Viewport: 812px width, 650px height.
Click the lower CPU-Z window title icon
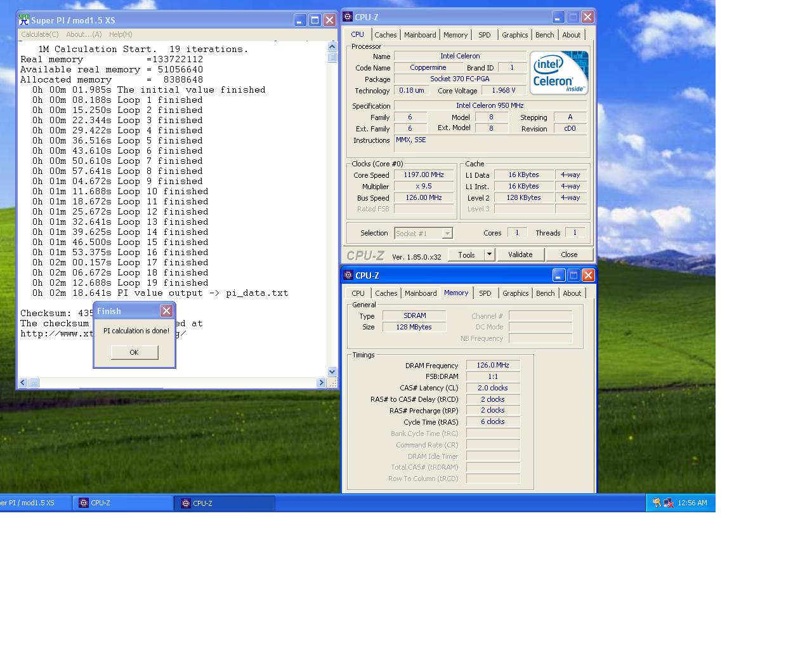tap(348, 275)
